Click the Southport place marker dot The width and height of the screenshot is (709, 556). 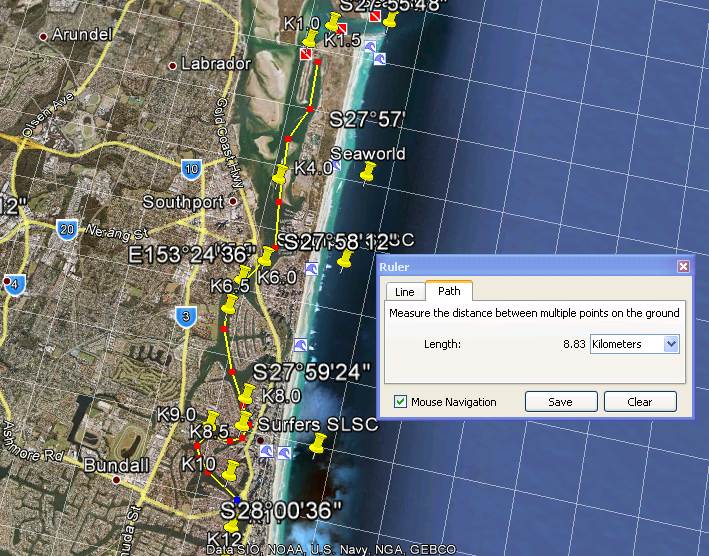[x=233, y=201]
